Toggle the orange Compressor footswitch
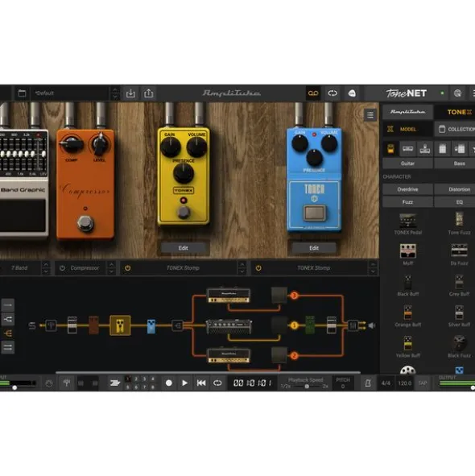Viewport: 475px width, 476px height. click(85, 223)
